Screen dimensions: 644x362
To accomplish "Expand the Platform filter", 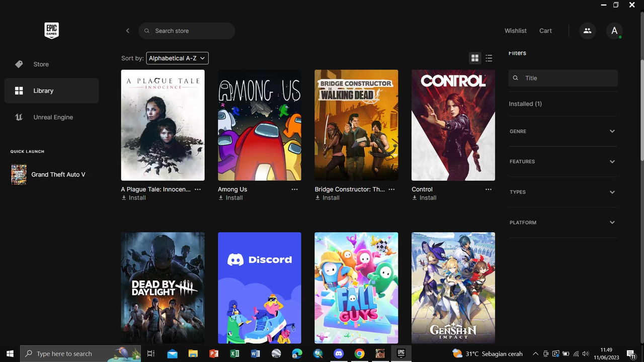I will (x=562, y=222).
